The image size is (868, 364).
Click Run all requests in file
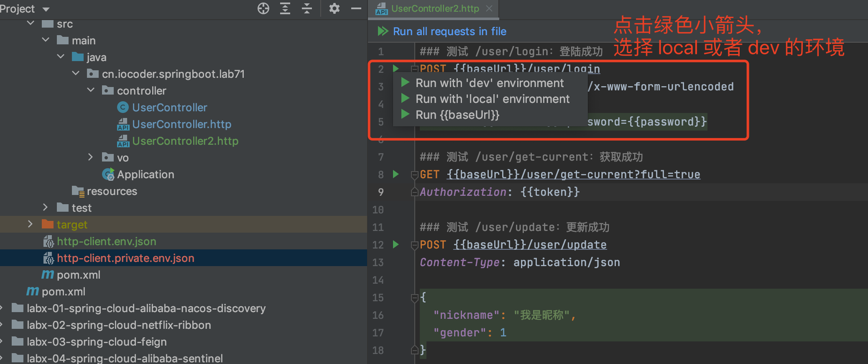tap(449, 31)
